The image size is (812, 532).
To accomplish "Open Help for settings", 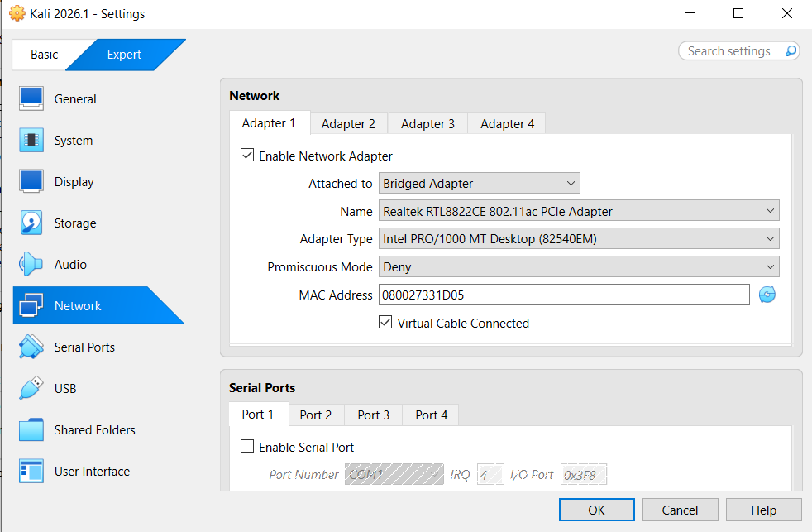I will coord(763,510).
